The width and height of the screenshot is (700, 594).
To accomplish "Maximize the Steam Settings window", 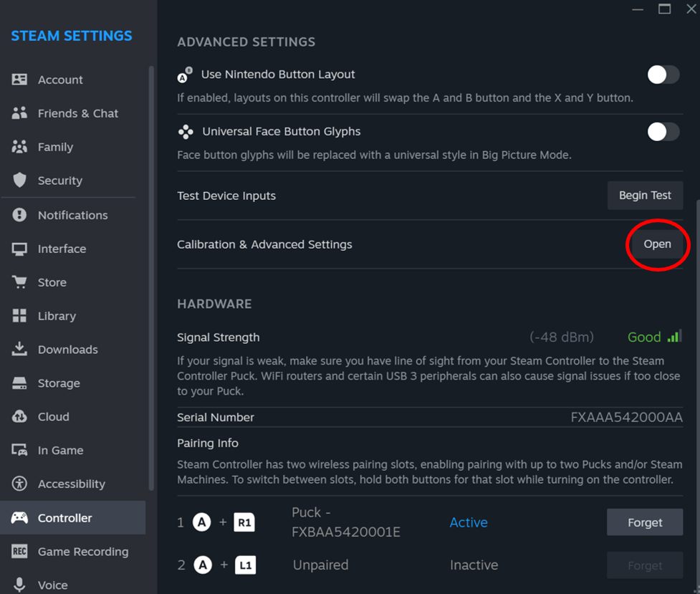I will (664, 9).
